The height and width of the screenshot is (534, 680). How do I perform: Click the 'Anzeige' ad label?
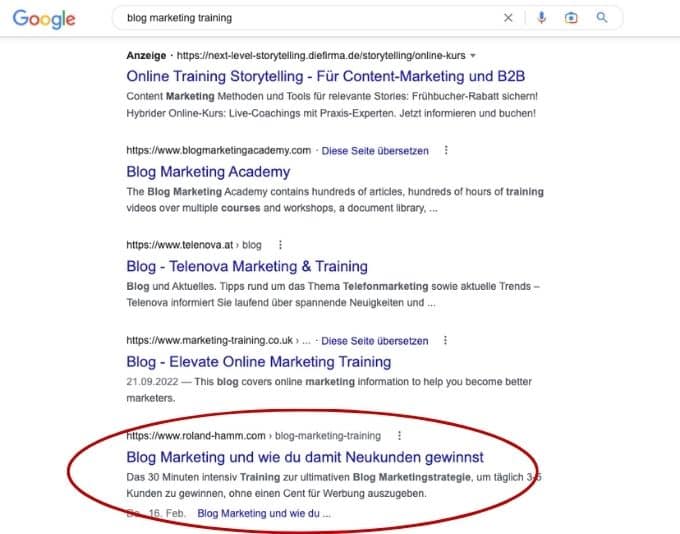coord(146,56)
